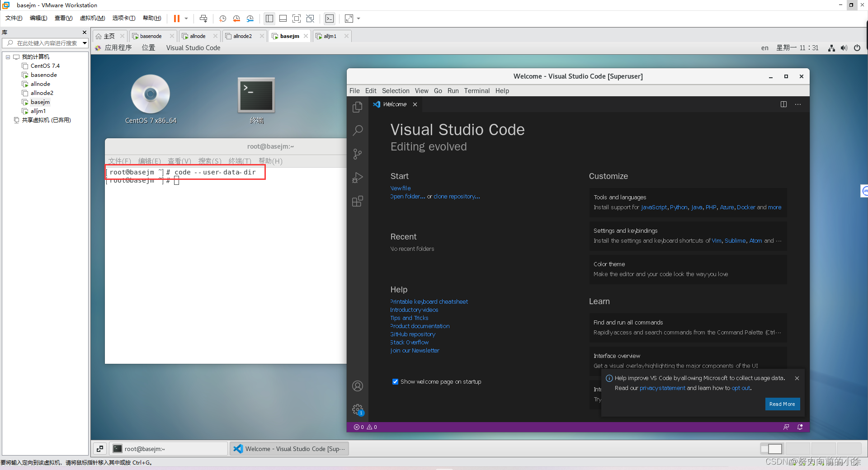This screenshot has width=868, height=470.
Task: Switch to root@basejm terminal taskbar item
Action: (168, 449)
